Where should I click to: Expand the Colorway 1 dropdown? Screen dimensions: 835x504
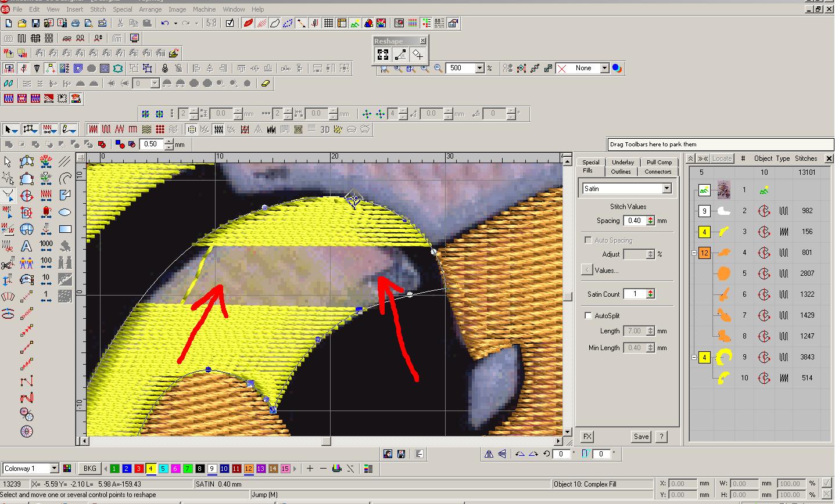click(54, 469)
